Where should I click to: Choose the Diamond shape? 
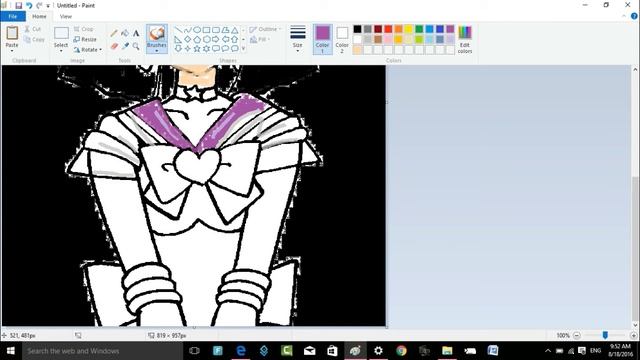click(x=188, y=39)
